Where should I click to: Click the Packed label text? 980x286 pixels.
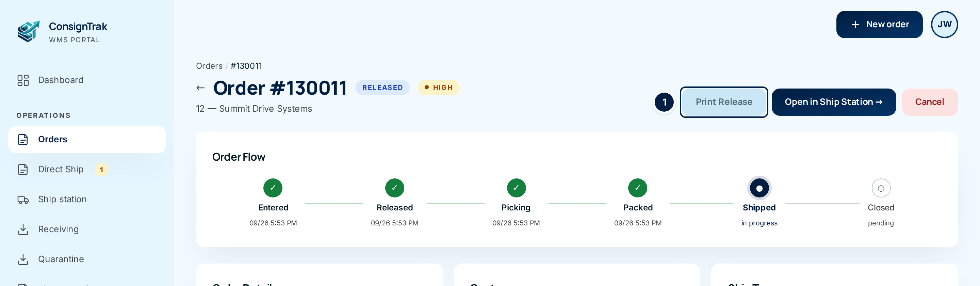tap(638, 208)
